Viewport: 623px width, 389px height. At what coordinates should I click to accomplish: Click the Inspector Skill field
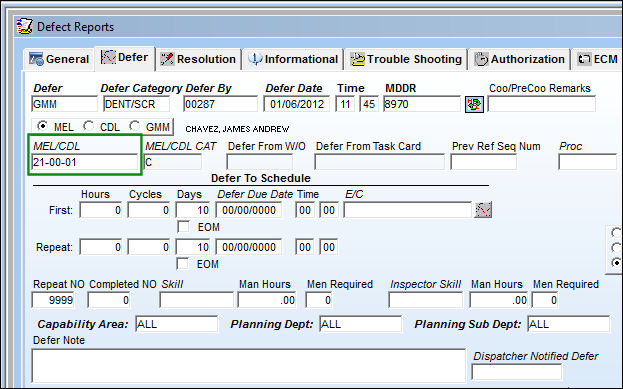tap(426, 300)
